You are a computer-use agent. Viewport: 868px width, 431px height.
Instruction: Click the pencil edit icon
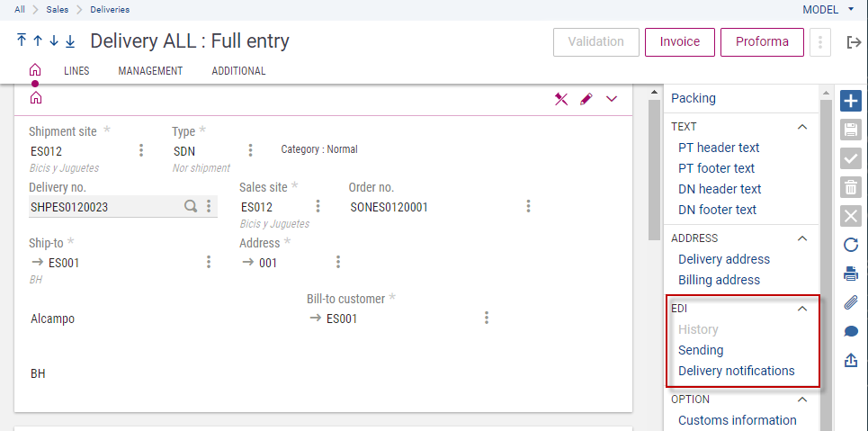coord(586,99)
